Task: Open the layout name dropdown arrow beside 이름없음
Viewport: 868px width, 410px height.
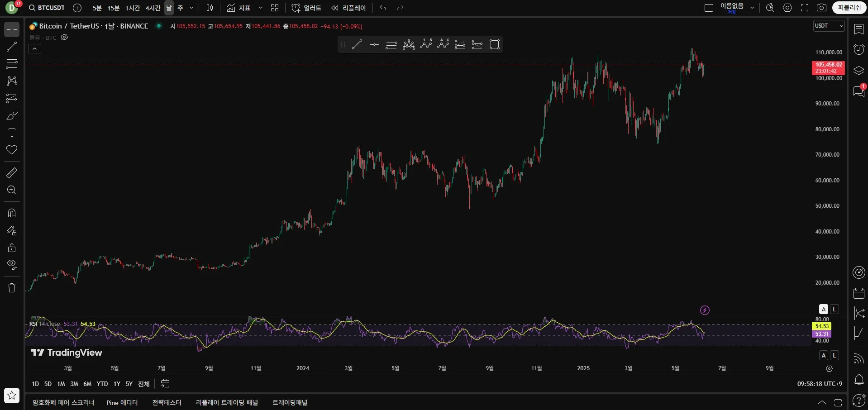Action: click(x=752, y=8)
